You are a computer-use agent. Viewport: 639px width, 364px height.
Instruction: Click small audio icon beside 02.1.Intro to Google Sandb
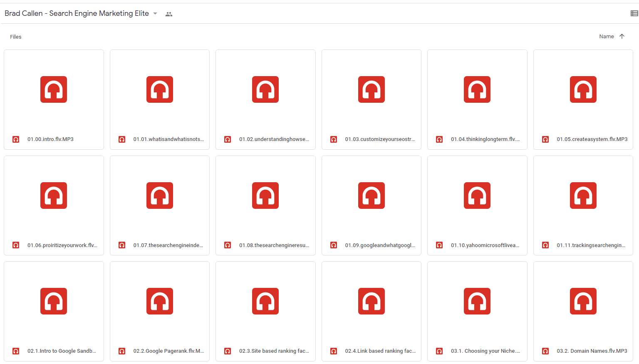[x=16, y=351]
